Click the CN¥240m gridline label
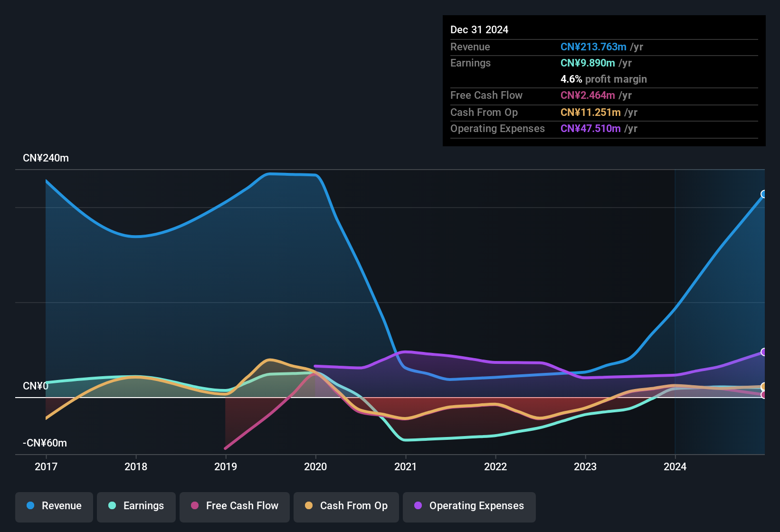The width and height of the screenshot is (780, 532). [46, 158]
